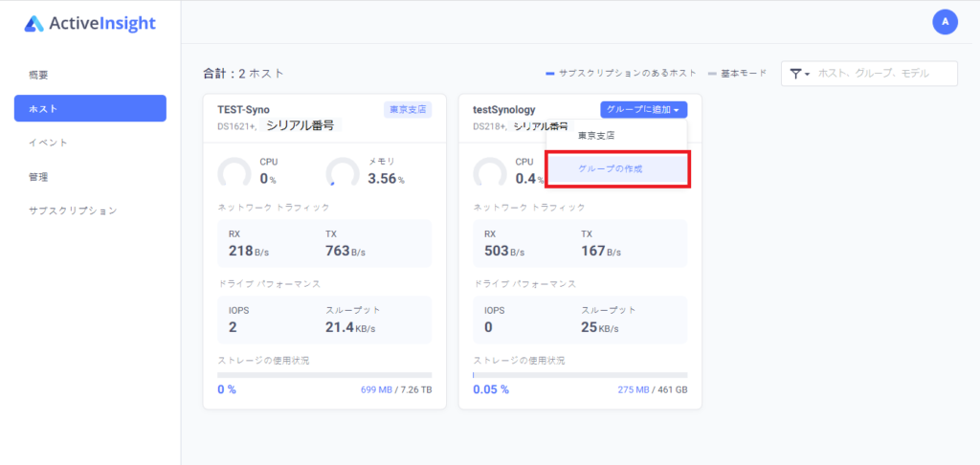Open the 概要 sidebar page

click(x=38, y=75)
